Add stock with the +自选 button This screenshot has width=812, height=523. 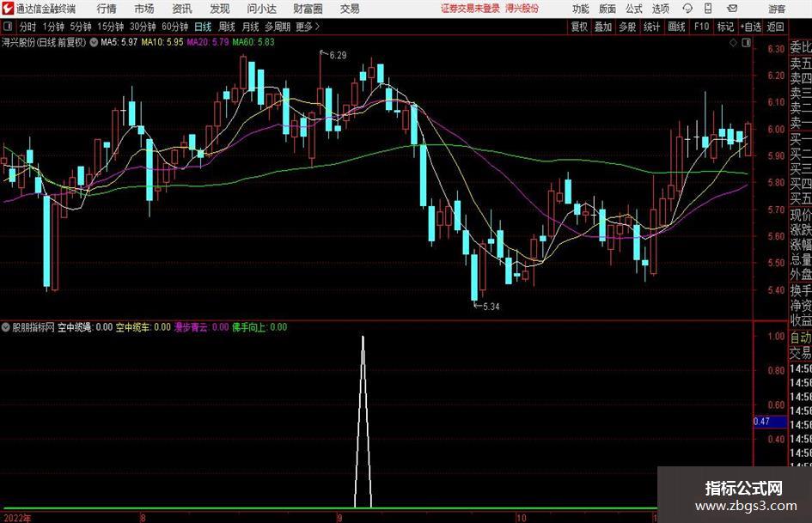pyautogui.click(x=750, y=27)
